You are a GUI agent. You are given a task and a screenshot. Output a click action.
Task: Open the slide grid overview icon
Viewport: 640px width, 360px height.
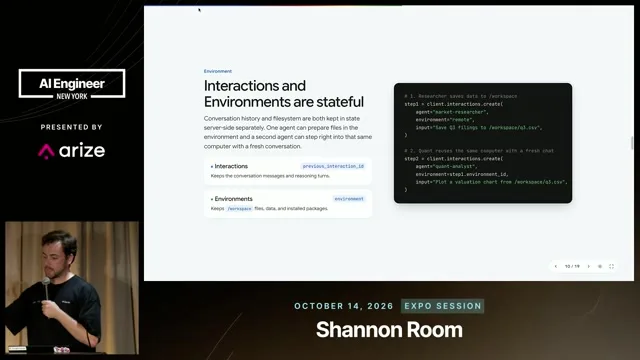point(600,266)
